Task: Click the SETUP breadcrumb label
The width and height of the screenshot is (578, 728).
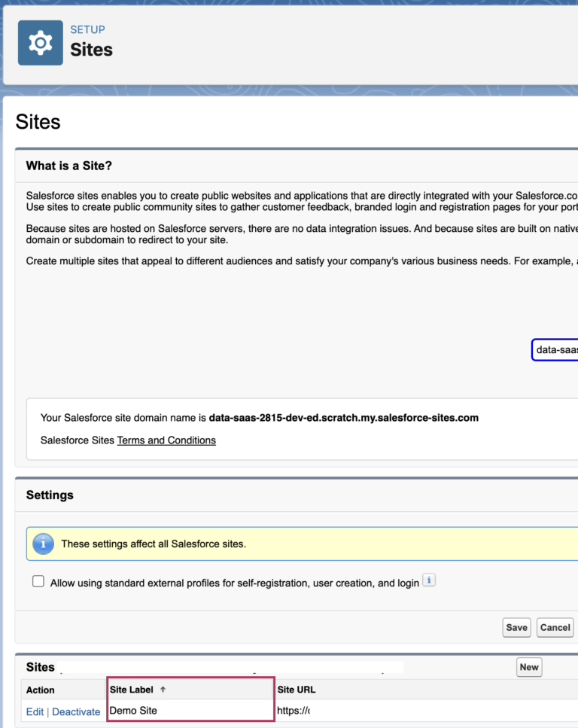Action: coord(87,29)
